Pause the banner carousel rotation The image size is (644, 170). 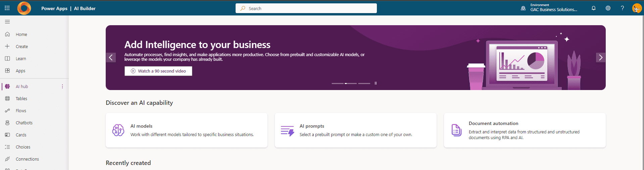pos(376,83)
